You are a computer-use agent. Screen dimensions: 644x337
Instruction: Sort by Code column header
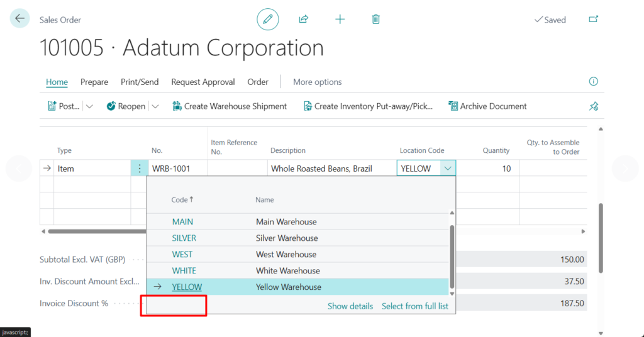click(182, 200)
